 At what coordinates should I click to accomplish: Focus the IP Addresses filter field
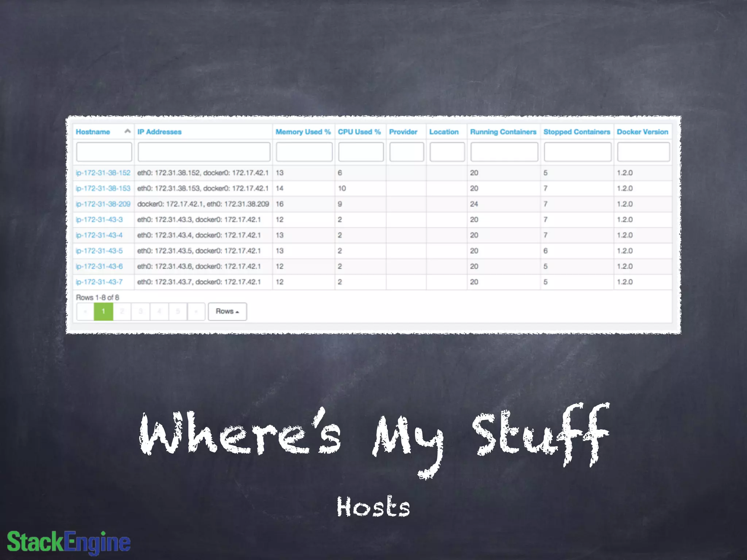pyautogui.click(x=204, y=152)
